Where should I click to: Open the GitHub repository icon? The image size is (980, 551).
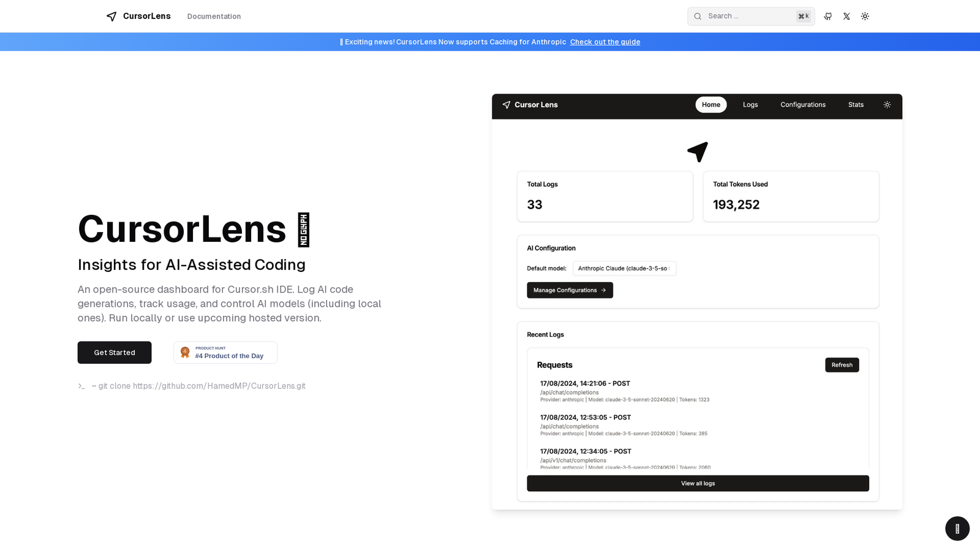click(828, 17)
